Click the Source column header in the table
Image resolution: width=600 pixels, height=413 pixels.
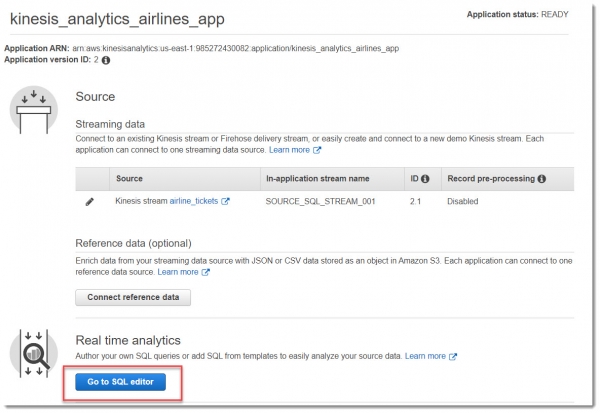[x=129, y=179]
